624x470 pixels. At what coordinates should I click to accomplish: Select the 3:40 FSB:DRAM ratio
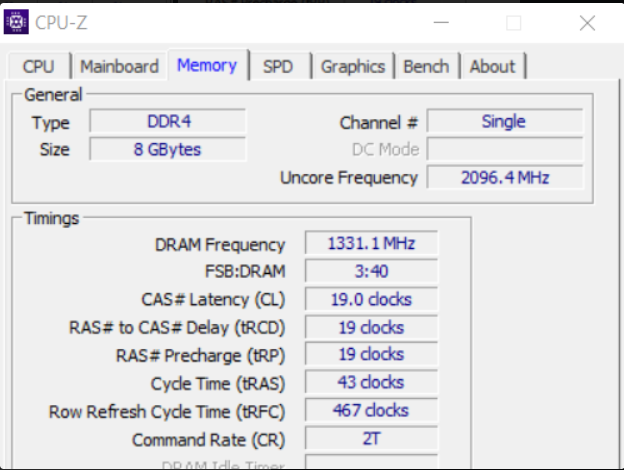(371, 271)
